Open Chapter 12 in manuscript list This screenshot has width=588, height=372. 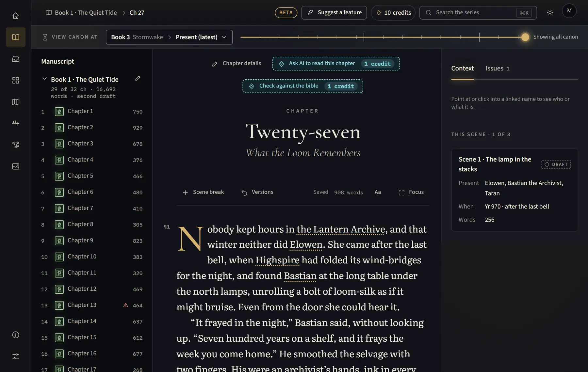(92, 289)
